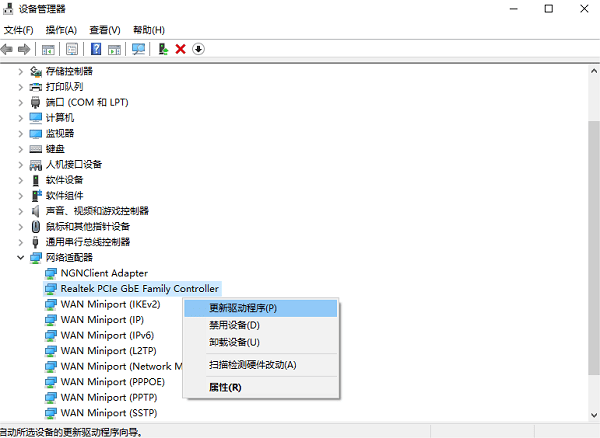
Task: Click the update driver toolbar icon
Action: pyautogui.click(x=163, y=49)
